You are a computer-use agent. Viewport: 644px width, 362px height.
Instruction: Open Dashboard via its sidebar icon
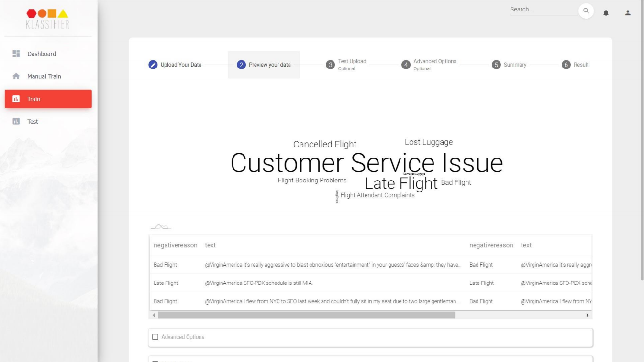(16, 54)
